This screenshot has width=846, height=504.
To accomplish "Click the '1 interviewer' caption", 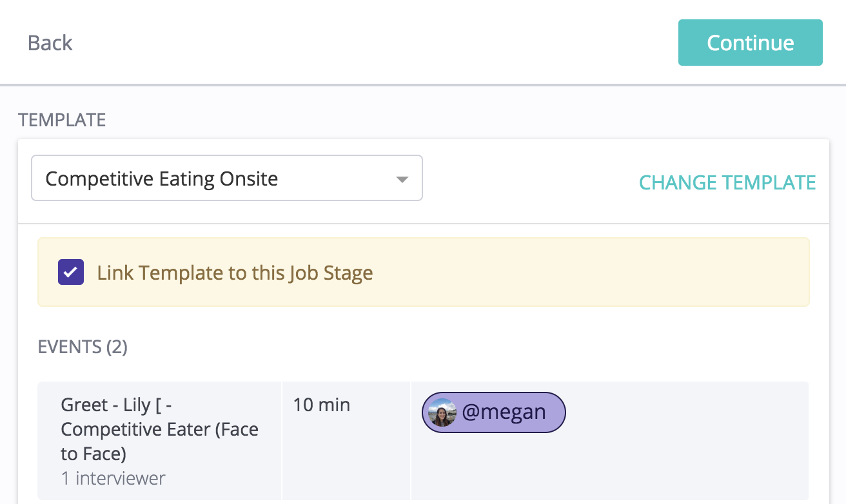I will [x=113, y=478].
